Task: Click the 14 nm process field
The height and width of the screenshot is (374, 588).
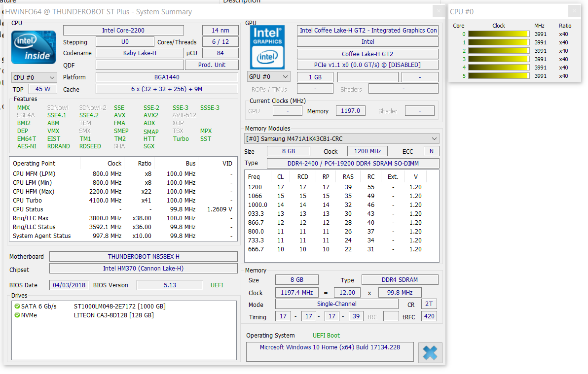Action: pyautogui.click(x=220, y=31)
